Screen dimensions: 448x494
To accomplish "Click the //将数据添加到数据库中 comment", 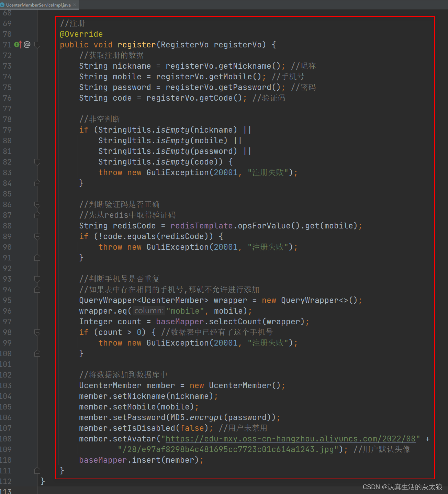I will (123, 375).
